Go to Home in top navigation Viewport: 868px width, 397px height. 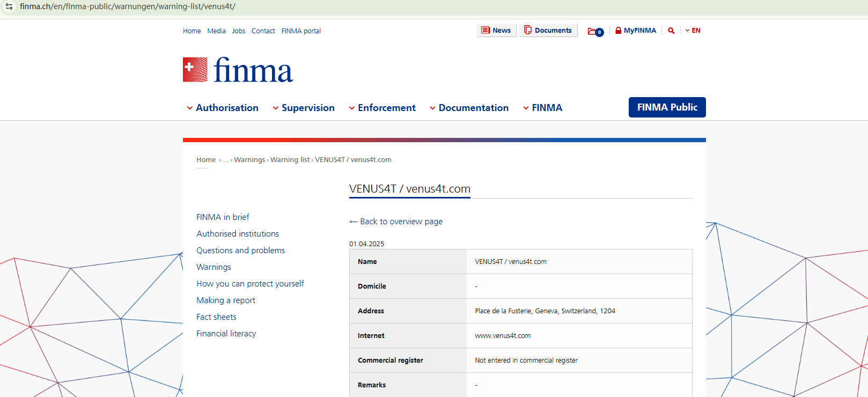click(192, 31)
